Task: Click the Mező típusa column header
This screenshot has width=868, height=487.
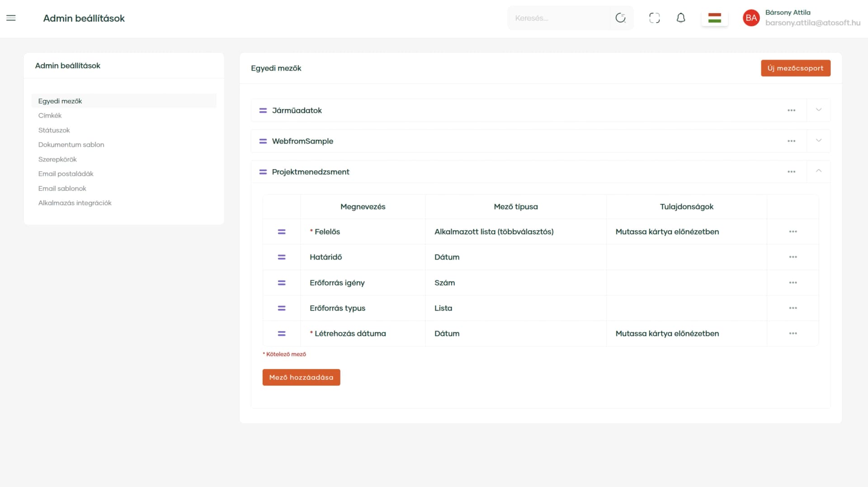Action: 515,207
